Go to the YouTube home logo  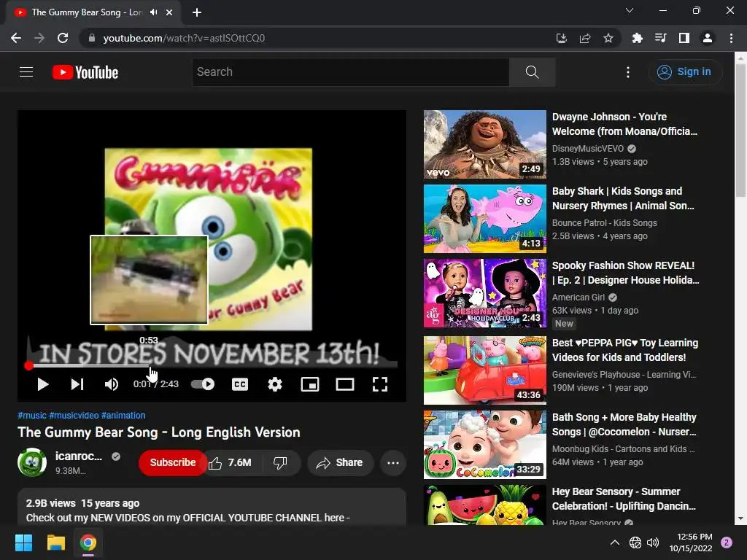85,72
